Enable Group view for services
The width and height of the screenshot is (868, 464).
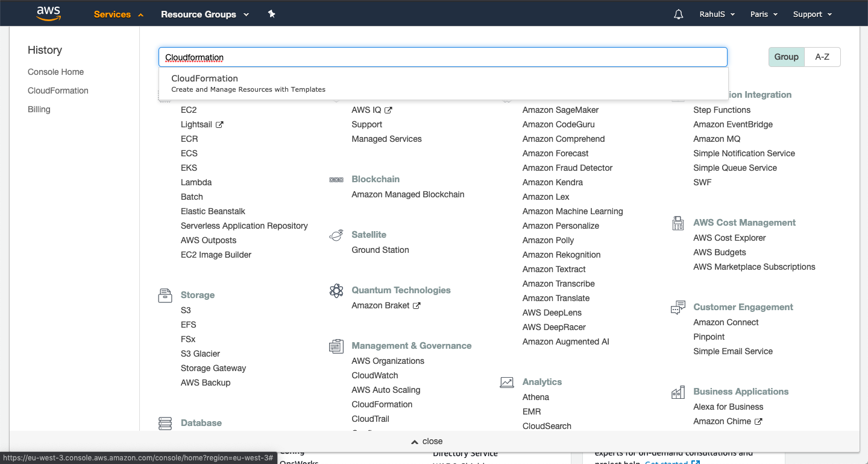pos(786,57)
